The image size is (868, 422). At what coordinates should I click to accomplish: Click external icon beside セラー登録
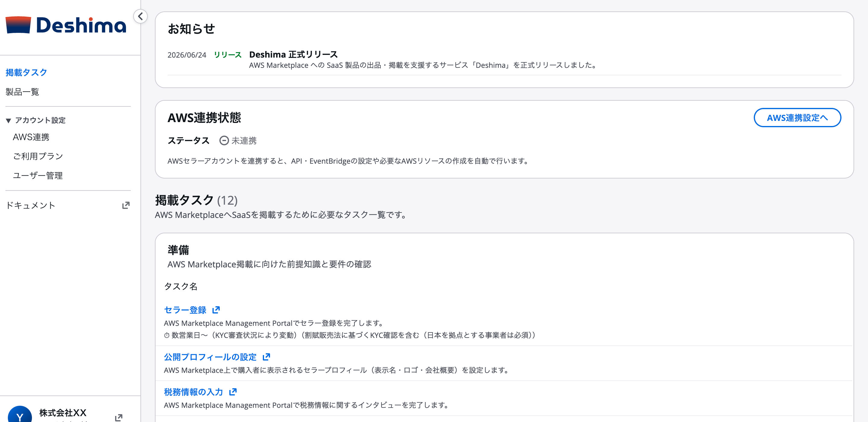216,310
